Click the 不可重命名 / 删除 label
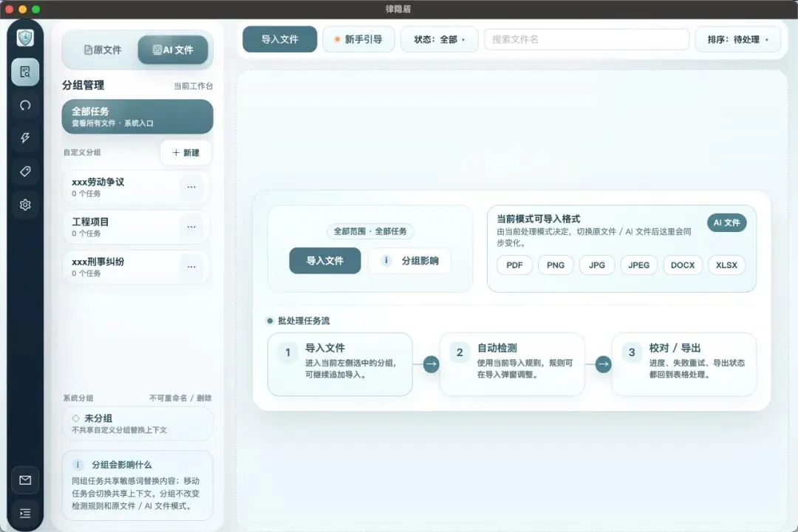This screenshot has width=798, height=532. point(180,398)
